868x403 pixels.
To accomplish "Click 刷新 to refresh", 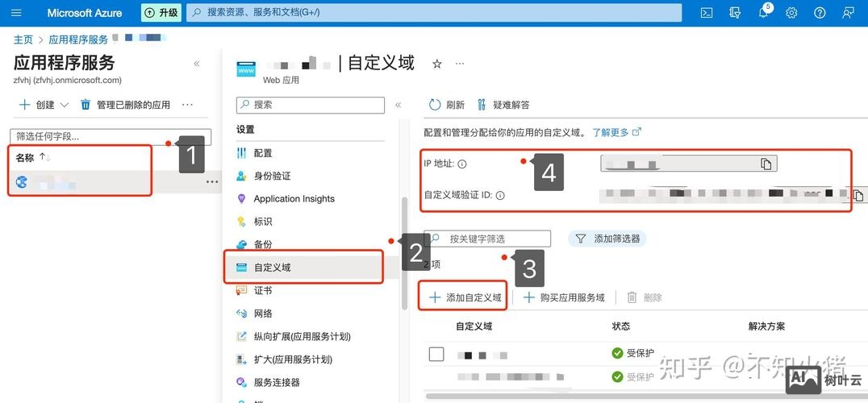I will click(447, 105).
